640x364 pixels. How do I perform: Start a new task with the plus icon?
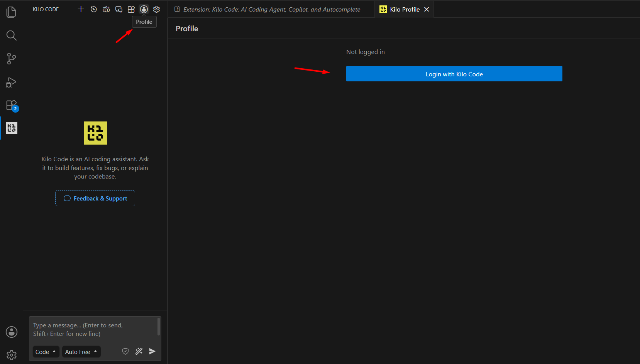pos(81,9)
